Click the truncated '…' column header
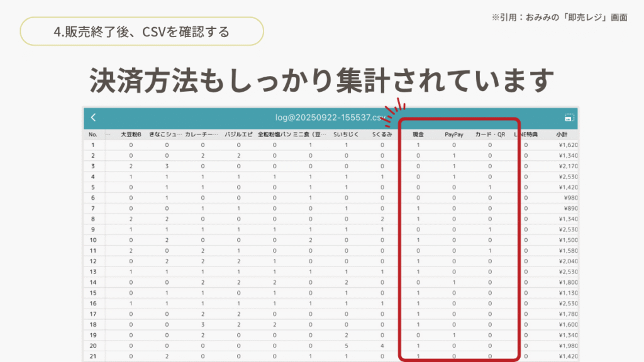The image size is (644, 362). click(108, 134)
